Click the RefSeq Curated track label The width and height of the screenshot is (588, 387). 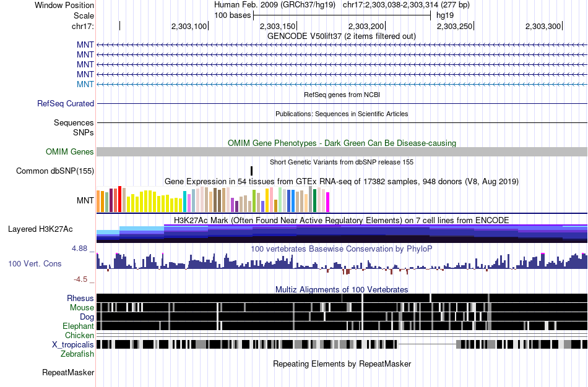66,103
